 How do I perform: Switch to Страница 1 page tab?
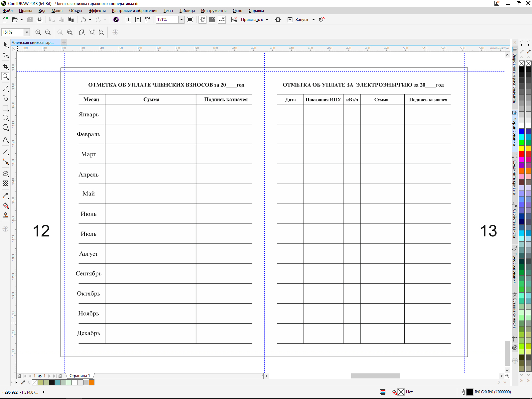(x=79, y=376)
